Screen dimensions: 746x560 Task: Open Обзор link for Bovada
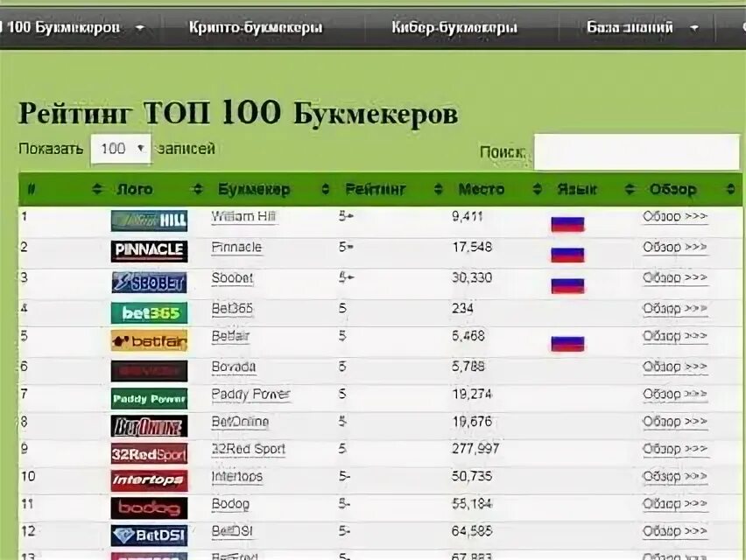[675, 367]
